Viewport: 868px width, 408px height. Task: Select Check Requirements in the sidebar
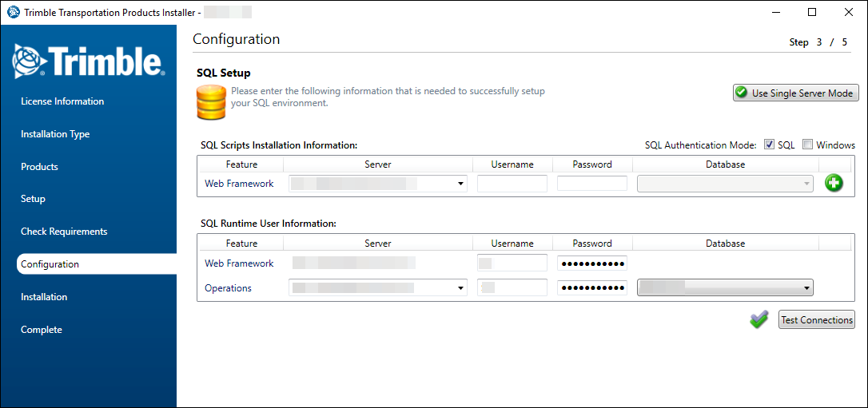tap(64, 232)
